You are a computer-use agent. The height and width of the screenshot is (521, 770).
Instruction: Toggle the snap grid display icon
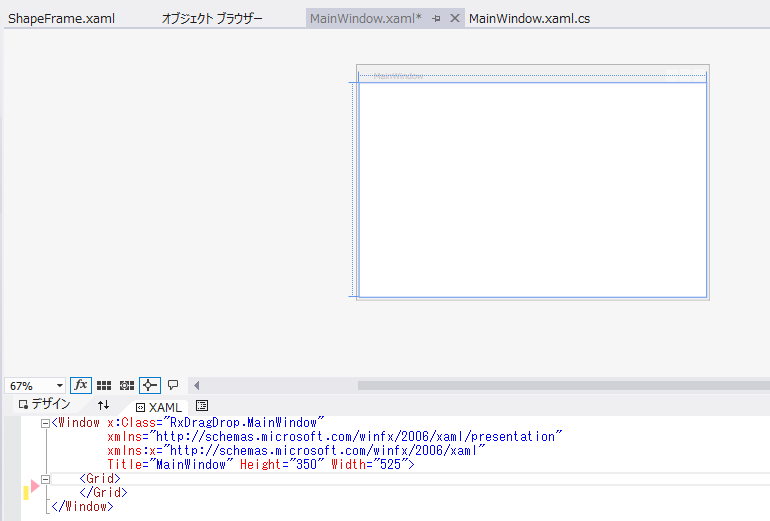[104, 385]
